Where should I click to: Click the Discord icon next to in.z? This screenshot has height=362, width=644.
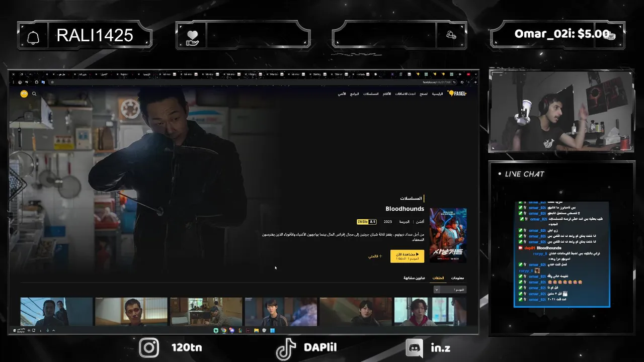pyautogui.click(x=415, y=348)
